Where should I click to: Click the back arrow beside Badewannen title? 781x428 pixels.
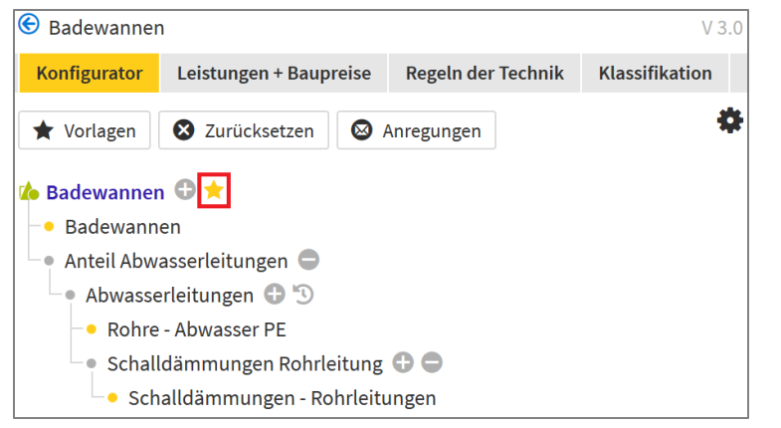pos(30,26)
